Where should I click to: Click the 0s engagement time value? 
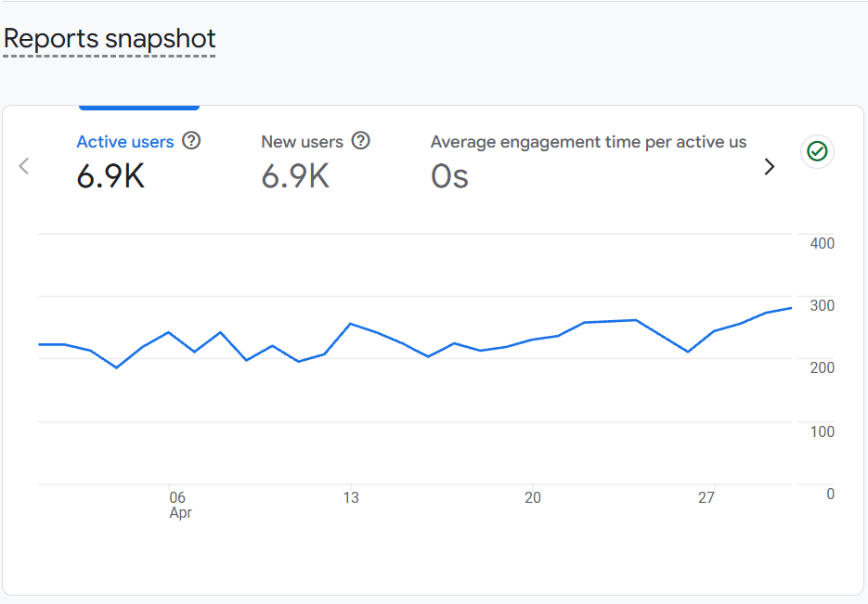449,176
